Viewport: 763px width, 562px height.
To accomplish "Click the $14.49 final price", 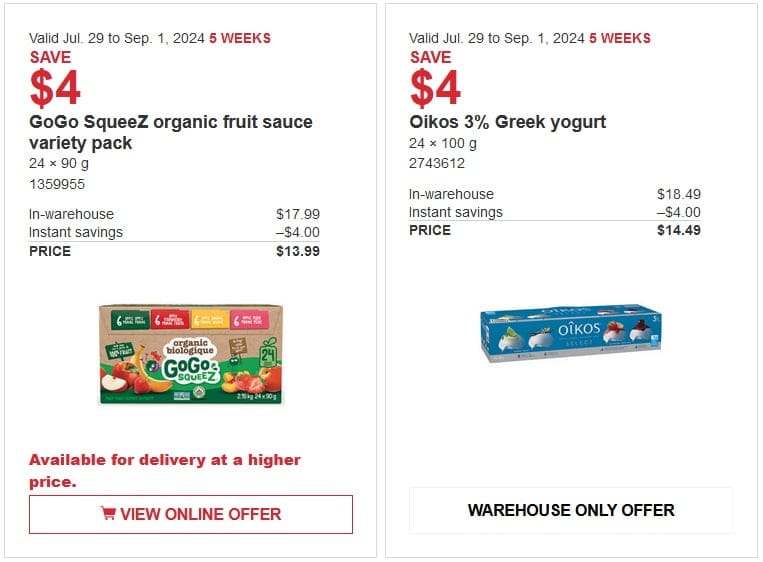I will coord(679,231).
